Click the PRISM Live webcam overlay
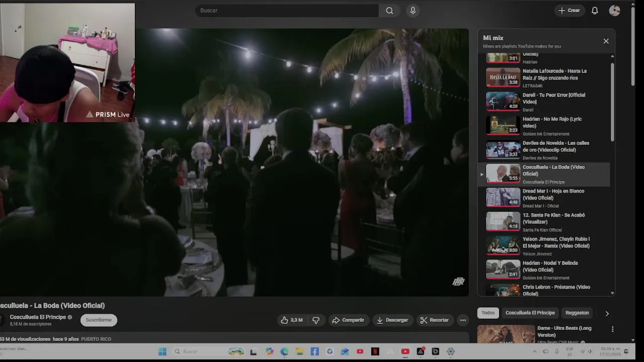644x362 pixels. click(x=67, y=63)
